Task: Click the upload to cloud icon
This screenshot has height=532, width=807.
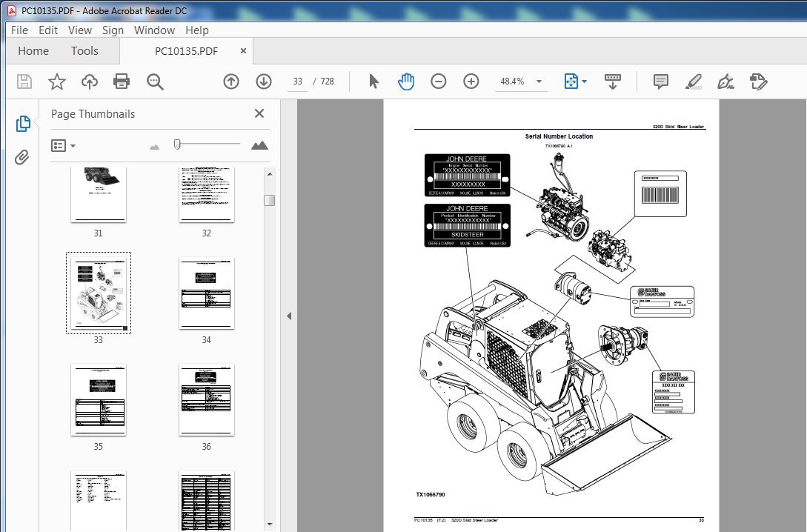Action: pyautogui.click(x=90, y=82)
